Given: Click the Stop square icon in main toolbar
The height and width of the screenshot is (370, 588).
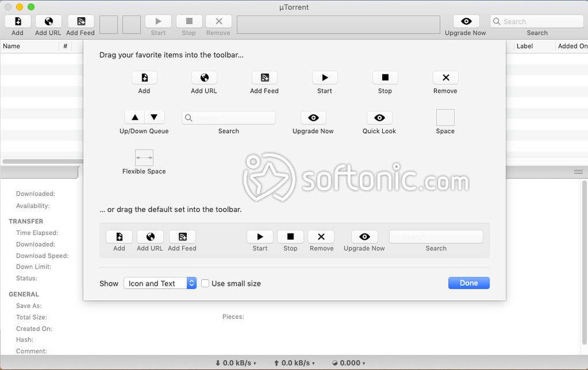Looking at the screenshot, I should point(189,21).
